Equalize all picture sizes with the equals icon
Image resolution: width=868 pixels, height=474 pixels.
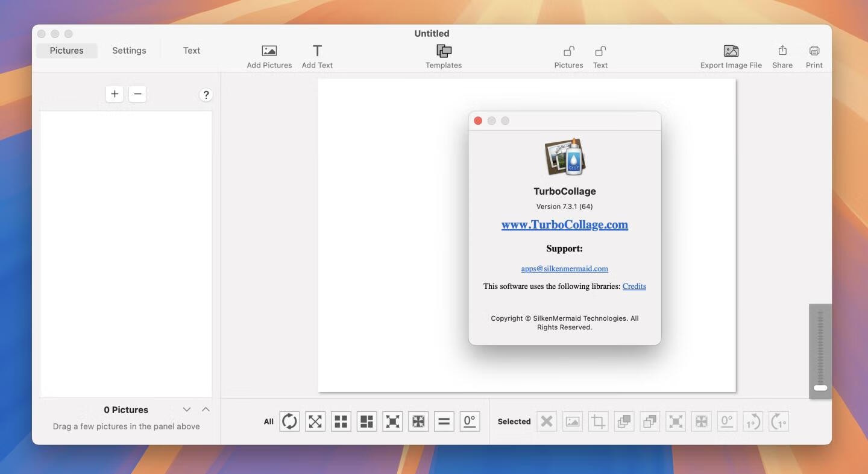pos(444,421)
